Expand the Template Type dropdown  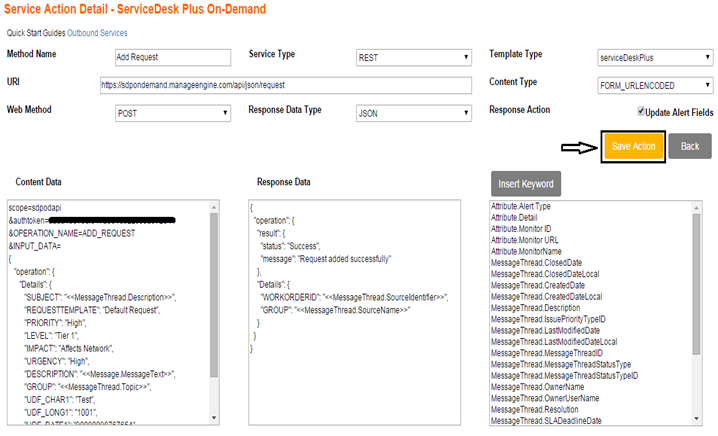coord(654,58)
